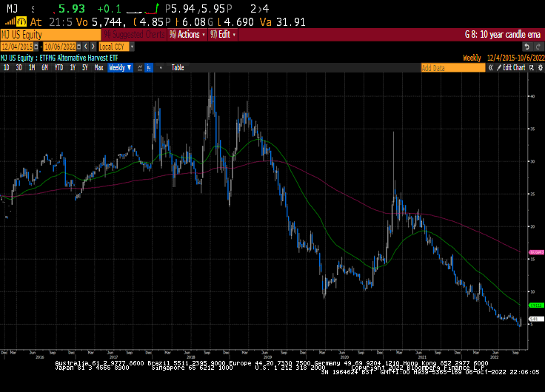Click the MJ ticker symbol in header
The width and height of the screenshot is (545, 392).
(12, 9)
